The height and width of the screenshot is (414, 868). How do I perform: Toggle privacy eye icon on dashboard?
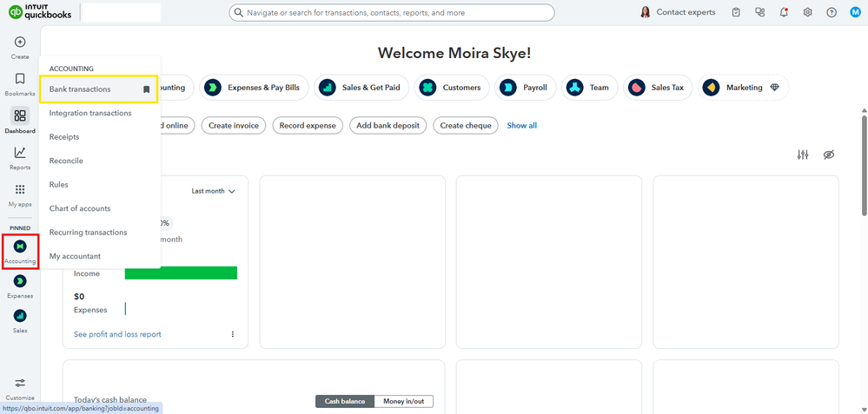[x=828, y=154]
